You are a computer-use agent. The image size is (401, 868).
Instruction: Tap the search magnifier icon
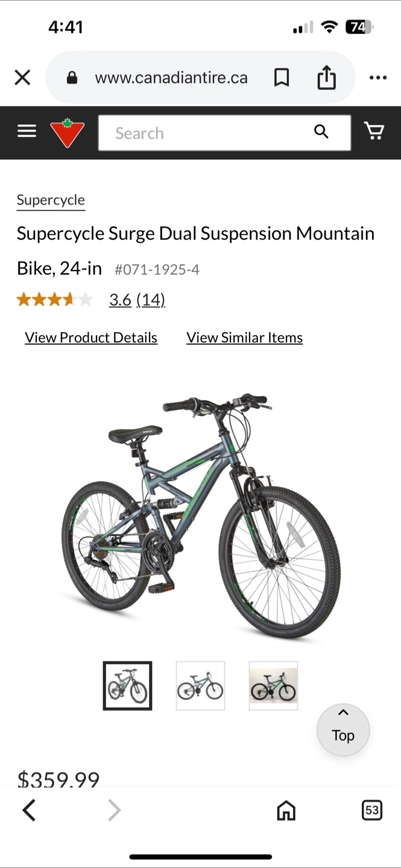[x=321, y=131]
